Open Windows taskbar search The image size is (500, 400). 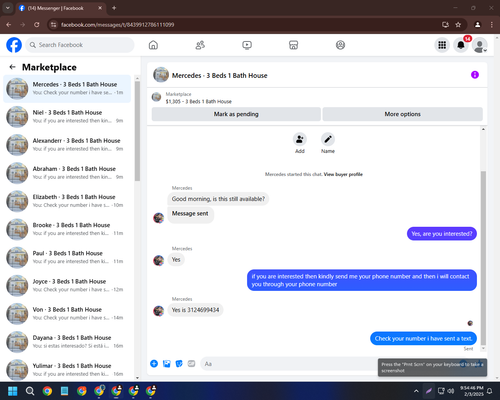pyautogui.click(x=30, y=391)
